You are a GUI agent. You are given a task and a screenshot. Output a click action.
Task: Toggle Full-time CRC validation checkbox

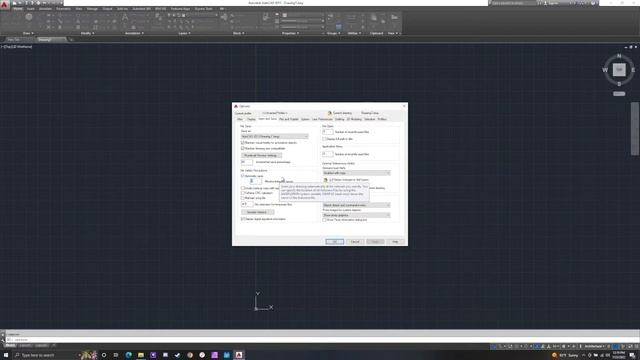[x=242, y=193]
